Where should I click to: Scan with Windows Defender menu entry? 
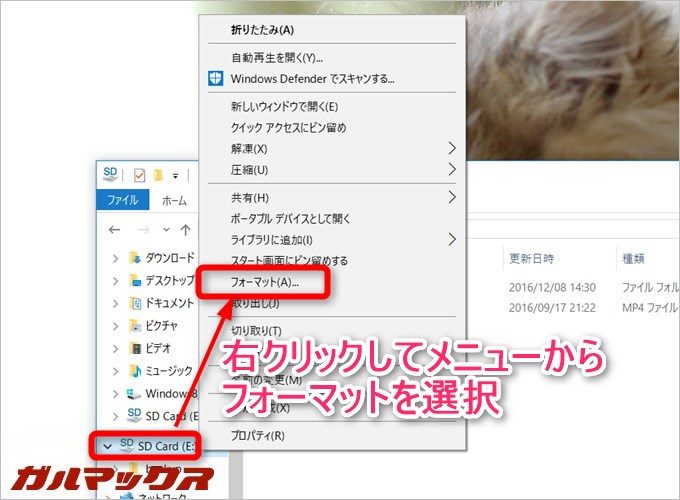312,79
